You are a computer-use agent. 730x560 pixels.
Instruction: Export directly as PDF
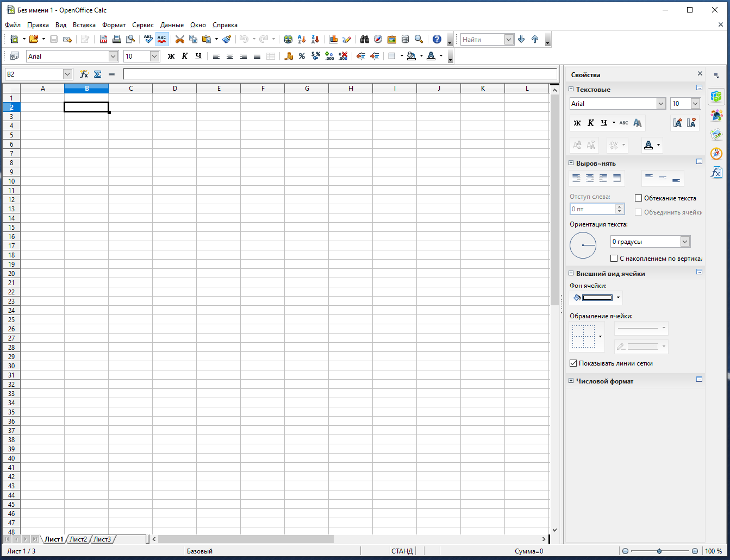point(103,39)
